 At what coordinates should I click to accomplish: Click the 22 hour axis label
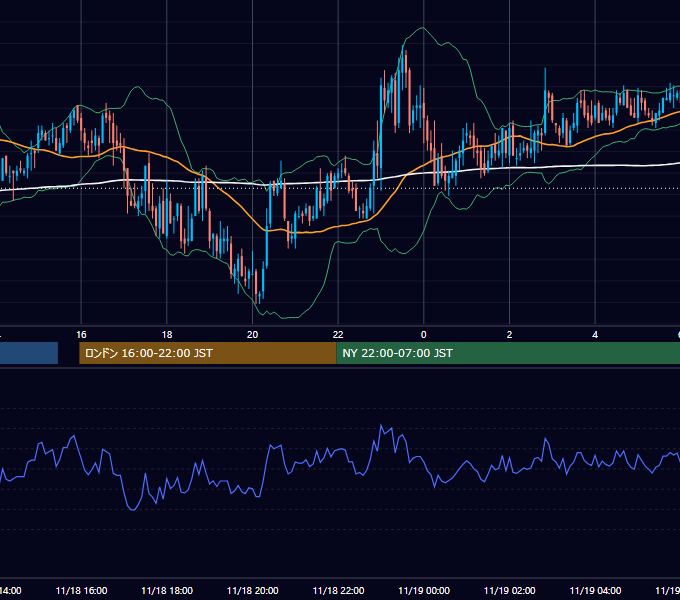338,334
